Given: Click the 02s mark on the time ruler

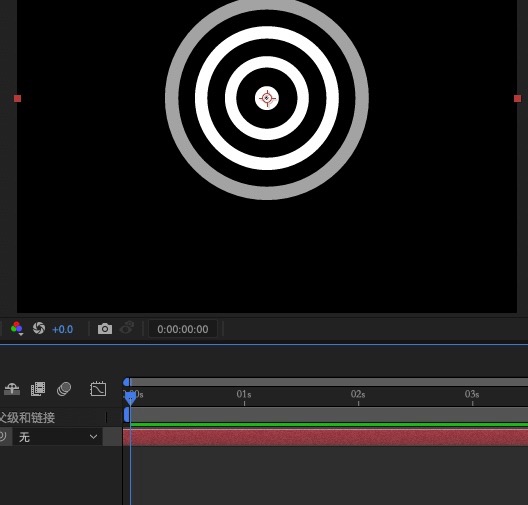Looking at the screenshot, I should [x=358, y=394].
